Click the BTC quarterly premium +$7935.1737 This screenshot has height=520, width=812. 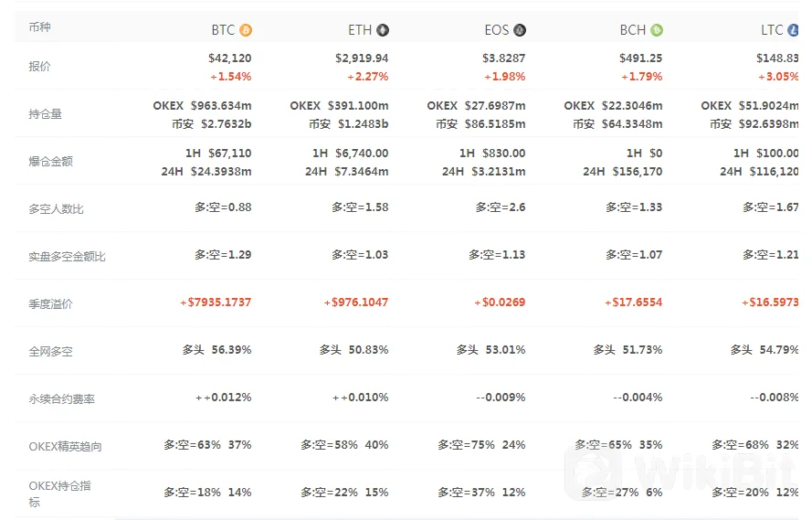[216, 302]
